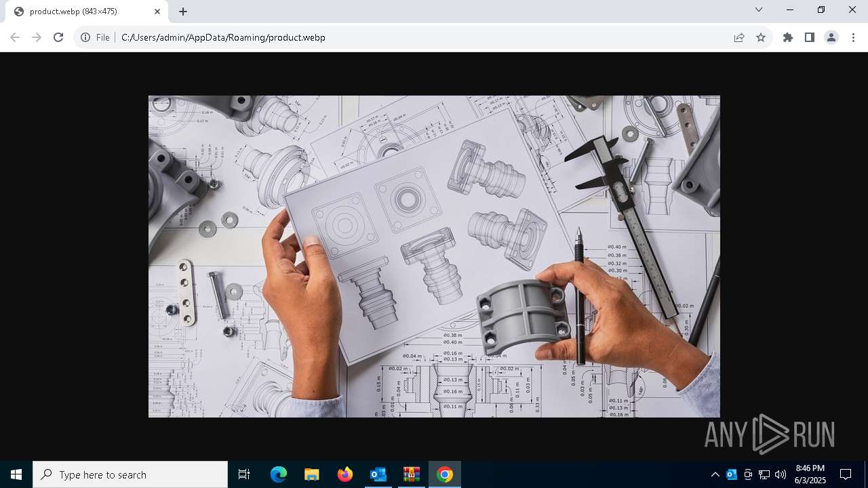Screen dimensions: 868x488
Task: Click the Meet Now tray icon
Action: [748, 474]
